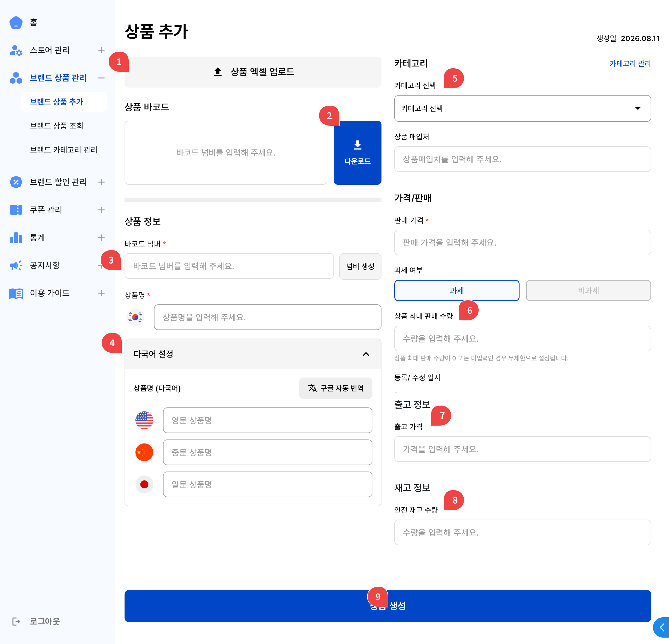Select the 과세 taxable option
The width and height of the screenshot is (669, 644).
click(x=457, y=290)
